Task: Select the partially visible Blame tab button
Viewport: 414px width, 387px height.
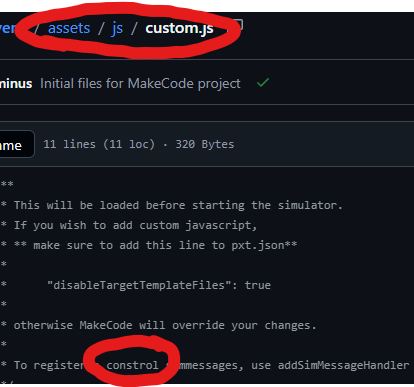Action: (x=17, y=144)
